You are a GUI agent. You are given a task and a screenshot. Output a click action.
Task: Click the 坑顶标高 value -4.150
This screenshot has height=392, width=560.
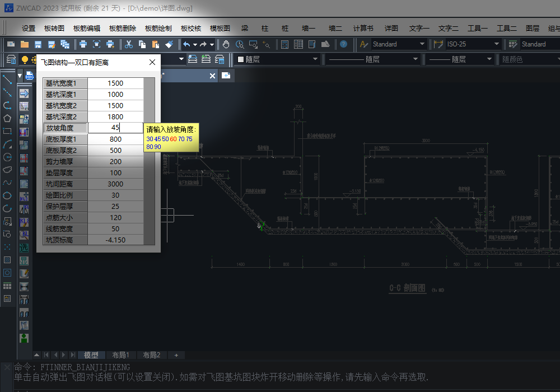(x=115, y=240)
